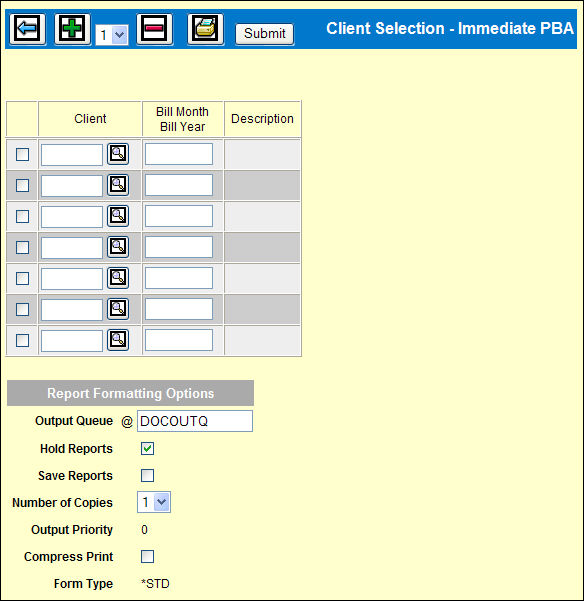Viewport: 584px width, 601px height.
Task: Click the red minus remove-row icon
Action: coord(154,29)
